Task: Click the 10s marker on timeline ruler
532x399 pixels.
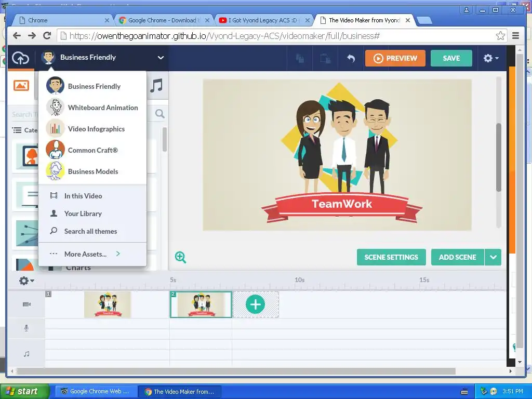Action: (x=299, y=280)
